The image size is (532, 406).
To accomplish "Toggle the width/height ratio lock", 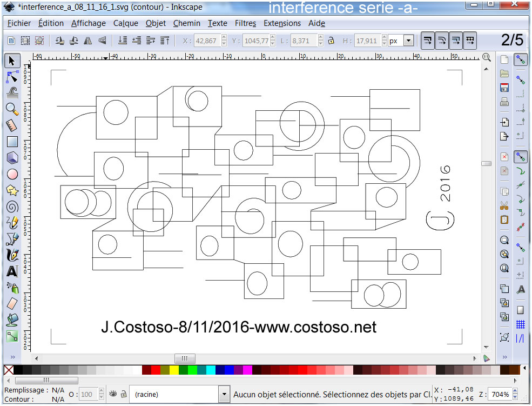I will click(332, 41).
